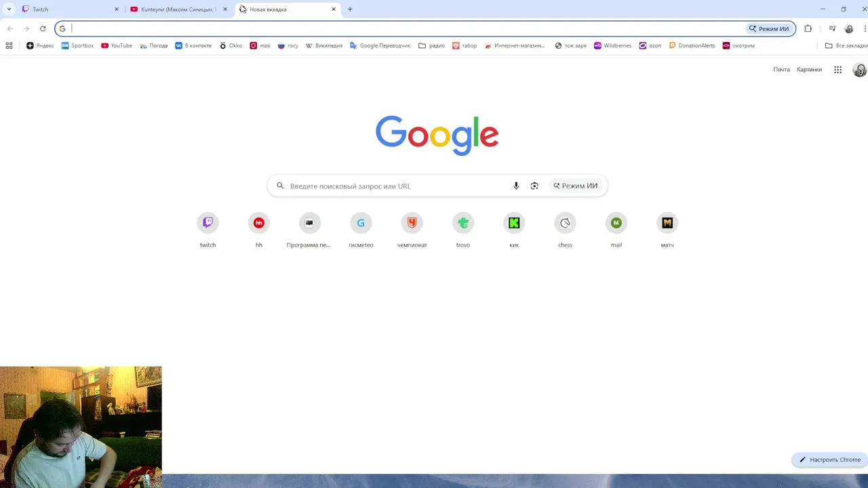The image size is (868, 488).
Task: Click Режим ИИ button in search box
Action: click(x=575, y=186)
